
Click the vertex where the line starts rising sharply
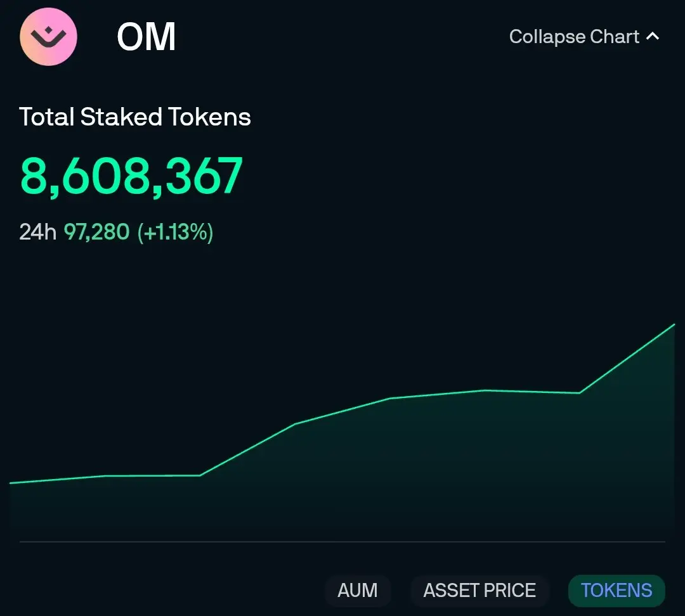(x=200, y=475)
